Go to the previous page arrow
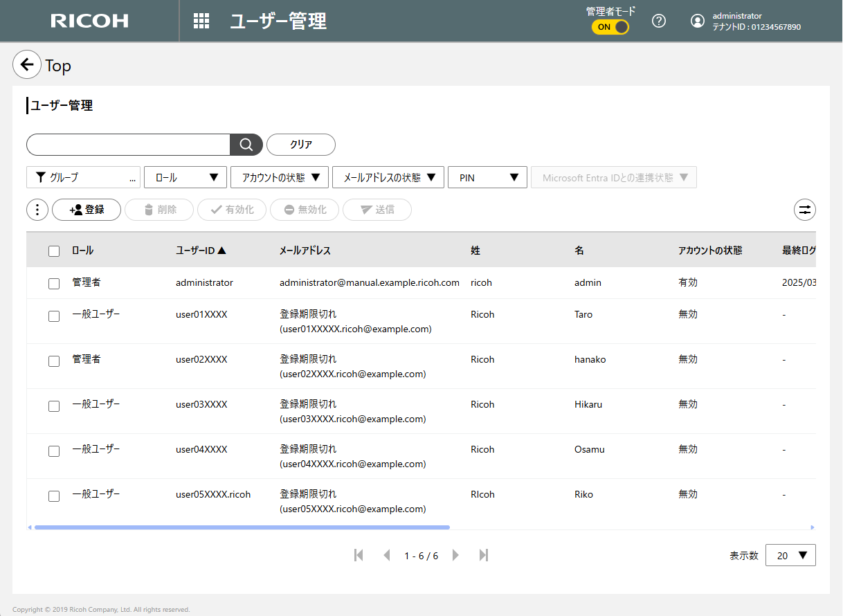843x616 pixels. pos(387,555)
